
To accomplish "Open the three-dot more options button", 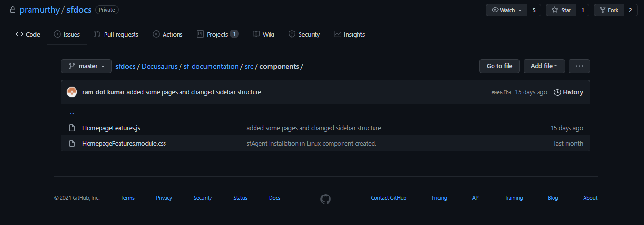I will pyautogui.click(x=579, y=66).
